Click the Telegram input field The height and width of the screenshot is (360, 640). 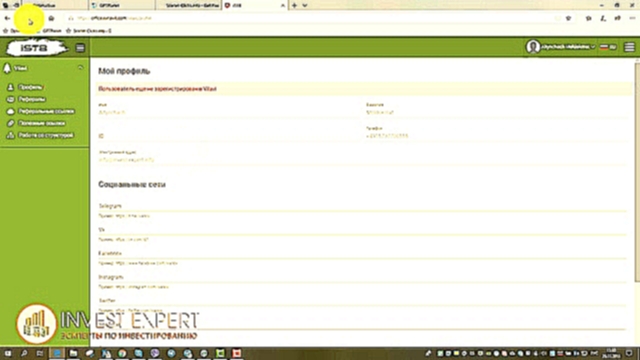pyautogui.click(x=362, y=216)
